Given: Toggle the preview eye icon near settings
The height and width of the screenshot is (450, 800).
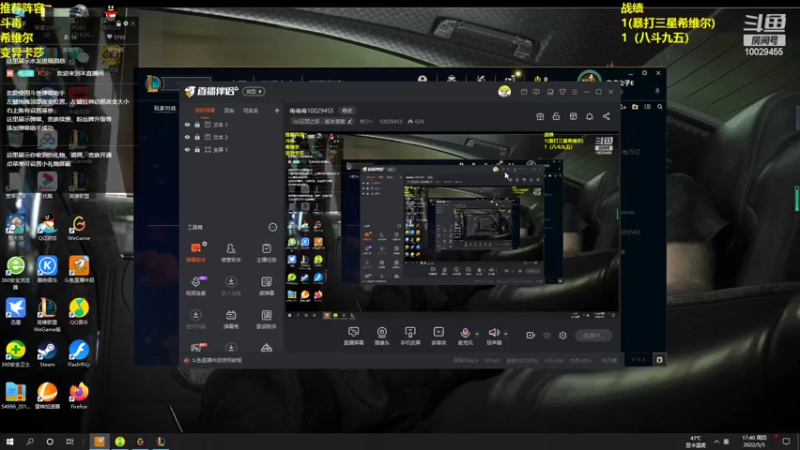Looking at the screenshot, I should coord(547,335).
